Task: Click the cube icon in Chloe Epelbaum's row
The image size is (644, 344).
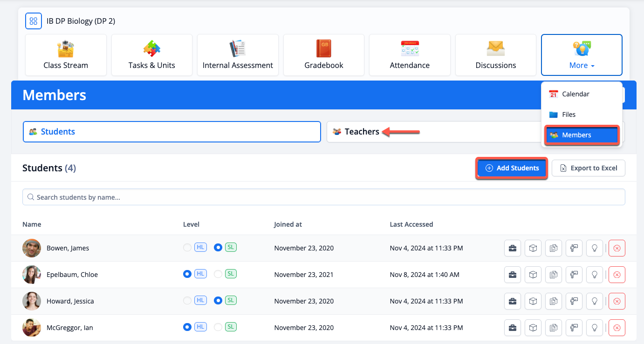Action: (533, 275)
